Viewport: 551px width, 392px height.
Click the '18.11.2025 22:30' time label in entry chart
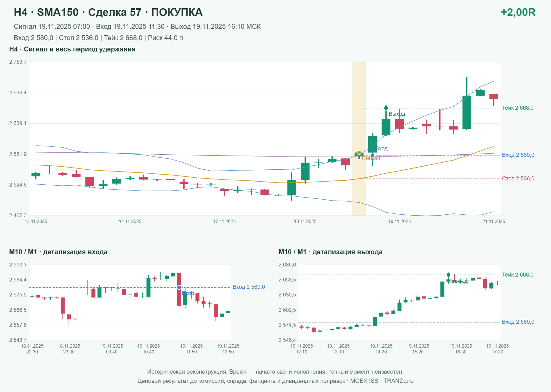coord(32,349)
